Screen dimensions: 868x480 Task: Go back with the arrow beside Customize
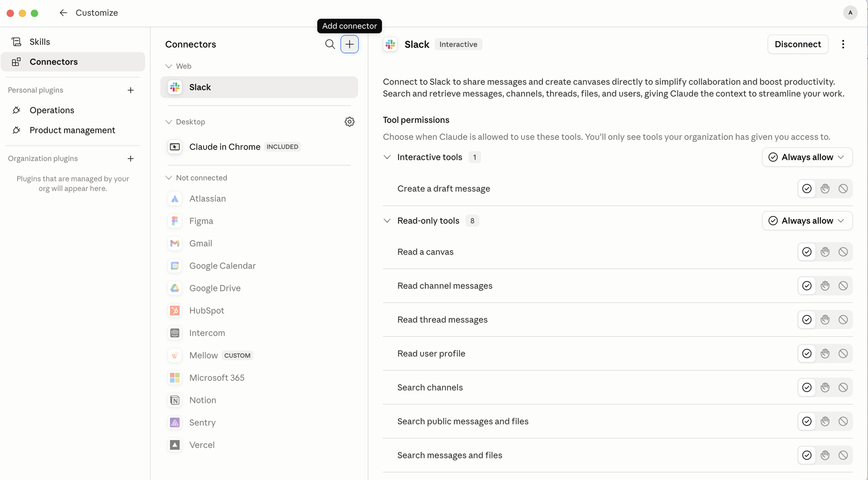click(63, 13)
